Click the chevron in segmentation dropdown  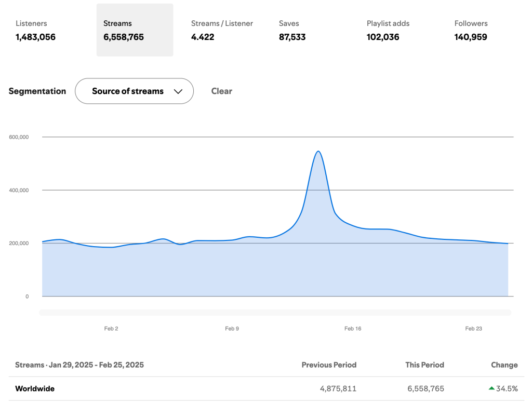point(178,91)
